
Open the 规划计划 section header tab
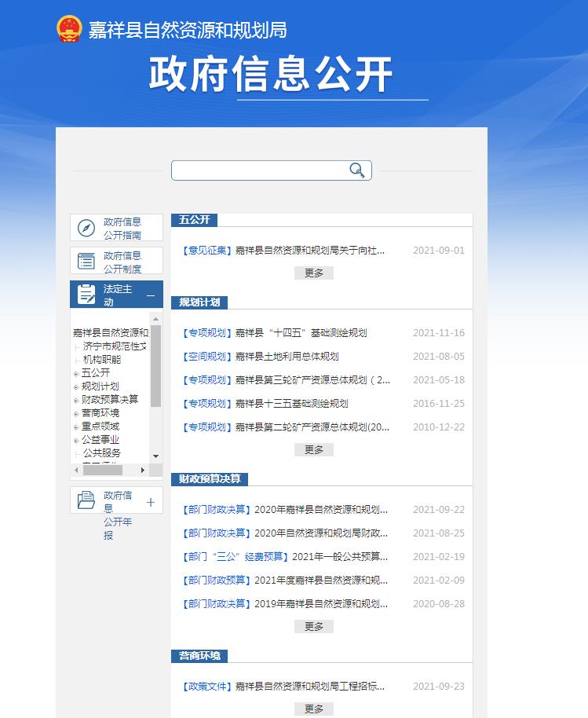(x=199, y=302)
